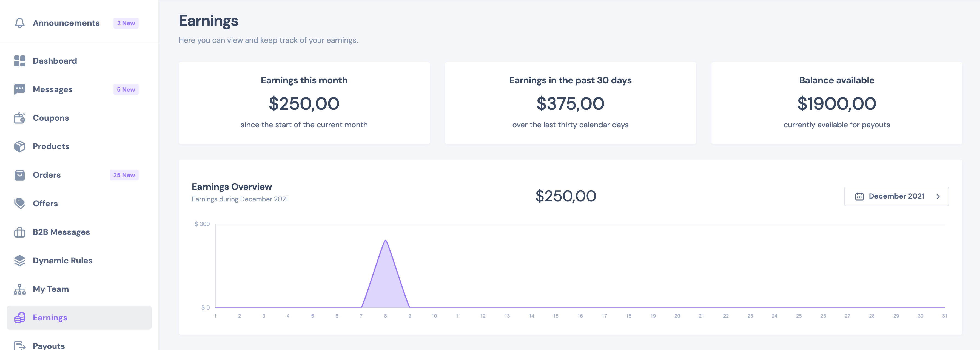The width and height of the screenshot is (980, 350).
Task: Click the B2B Messages briefcase icon
Action: point(20,232)
